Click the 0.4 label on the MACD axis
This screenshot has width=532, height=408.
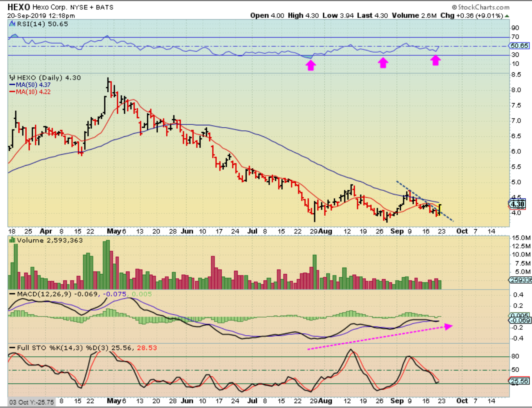[x=518, y=295]
